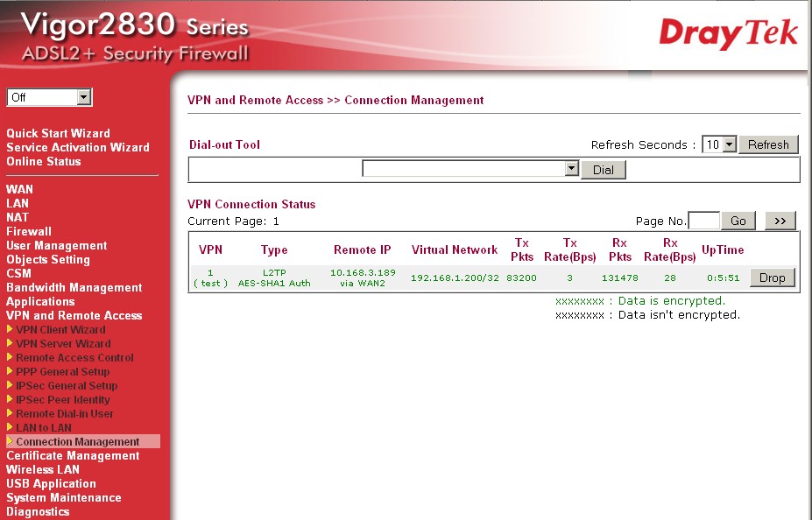The width and height of the screenshot is (812, 520).
Task: Launch VPN Server Wizard
Action: [x=63, y=343]
